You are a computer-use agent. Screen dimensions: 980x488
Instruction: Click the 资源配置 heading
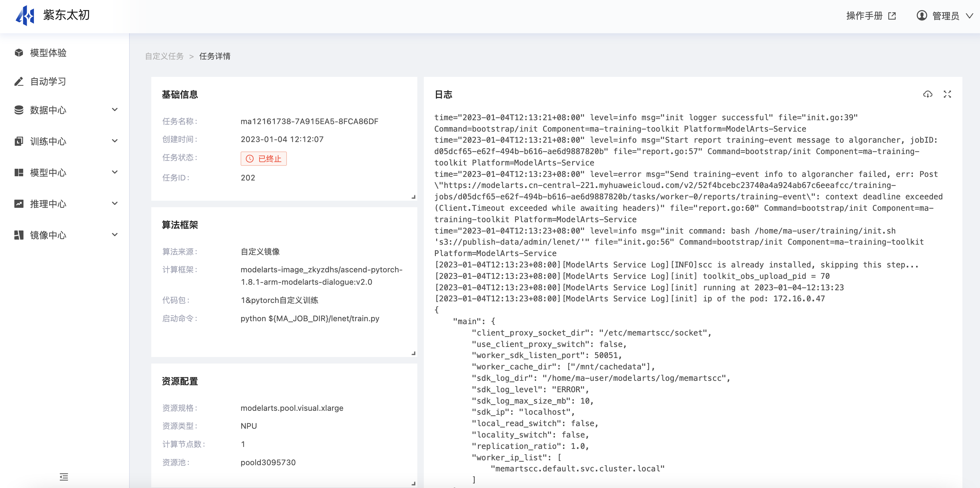pyautogui.click(x=180, y=381)
